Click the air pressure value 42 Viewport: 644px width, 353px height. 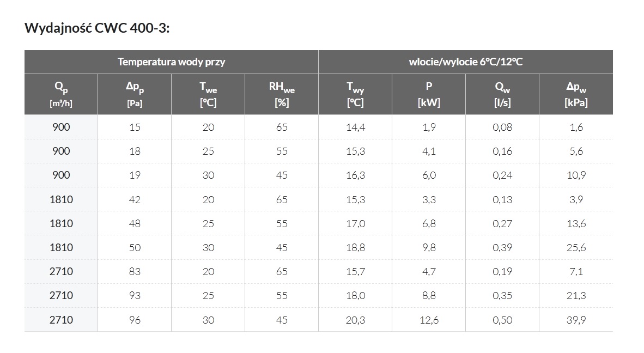pos(135,199)
